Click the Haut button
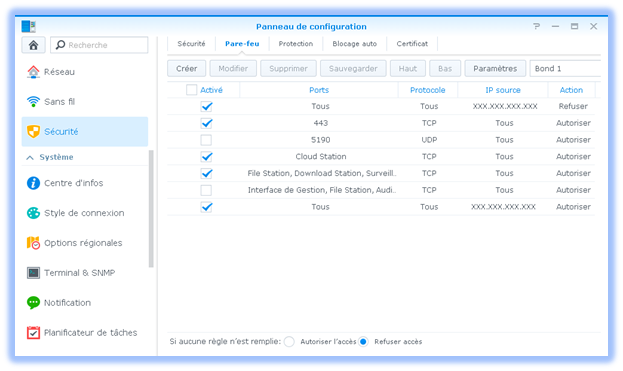 coord(408,68)
